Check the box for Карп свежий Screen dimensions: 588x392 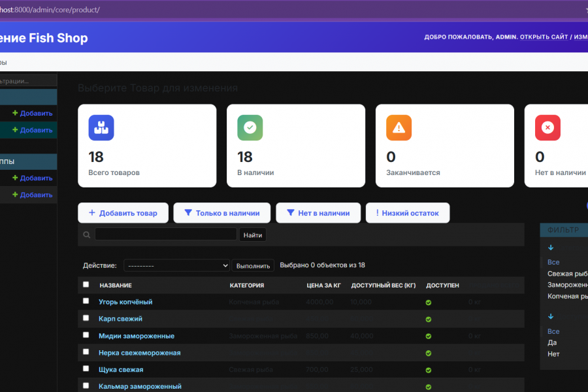point(86,318)
